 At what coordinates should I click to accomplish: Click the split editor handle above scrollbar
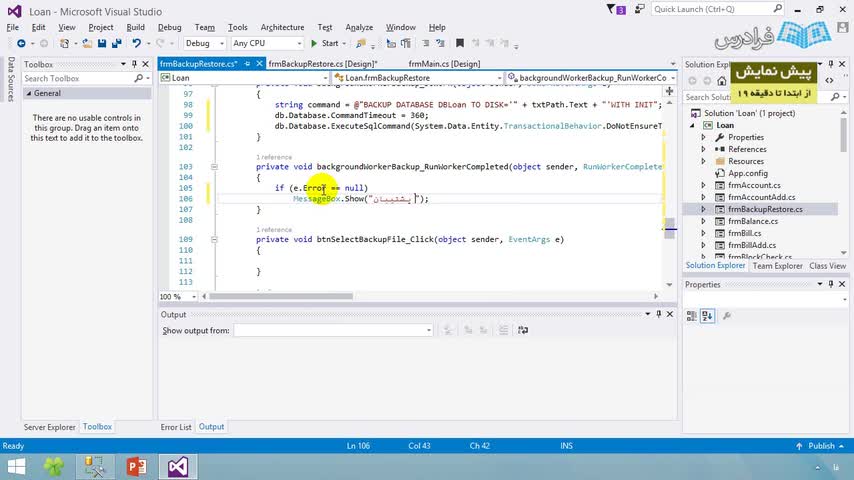tap(669, 91)
